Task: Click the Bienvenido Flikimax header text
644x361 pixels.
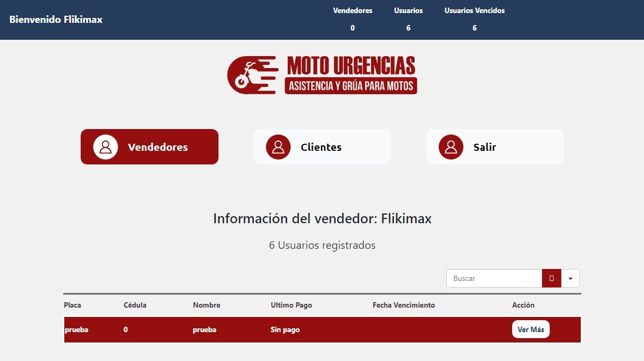Action: (x=56, y=19)
